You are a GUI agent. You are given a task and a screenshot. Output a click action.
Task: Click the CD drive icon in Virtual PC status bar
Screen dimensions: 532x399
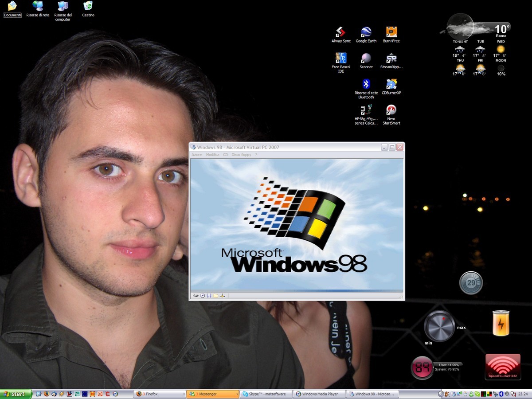pyautogui.click(x=203, y=296)
